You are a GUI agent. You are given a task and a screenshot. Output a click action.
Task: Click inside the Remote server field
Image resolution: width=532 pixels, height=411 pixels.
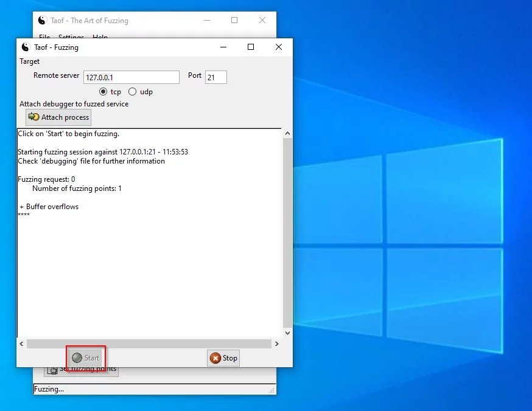click(x=131, y=77)
